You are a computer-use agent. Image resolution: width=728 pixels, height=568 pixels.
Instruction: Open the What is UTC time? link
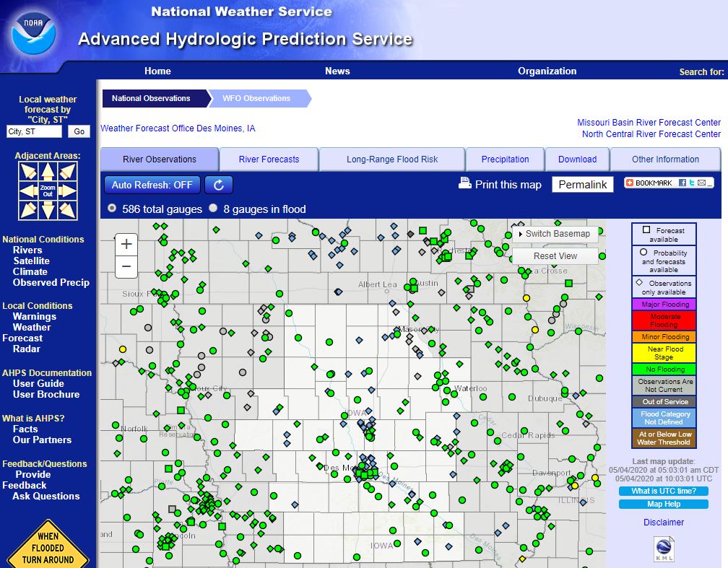click(x=664, y=491)
